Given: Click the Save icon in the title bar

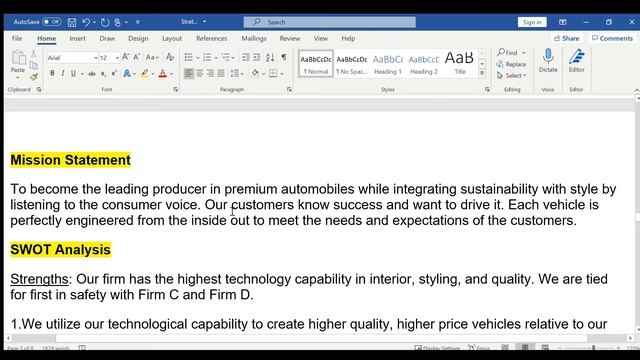Looking at the screenshot, I should pos(72,22).
